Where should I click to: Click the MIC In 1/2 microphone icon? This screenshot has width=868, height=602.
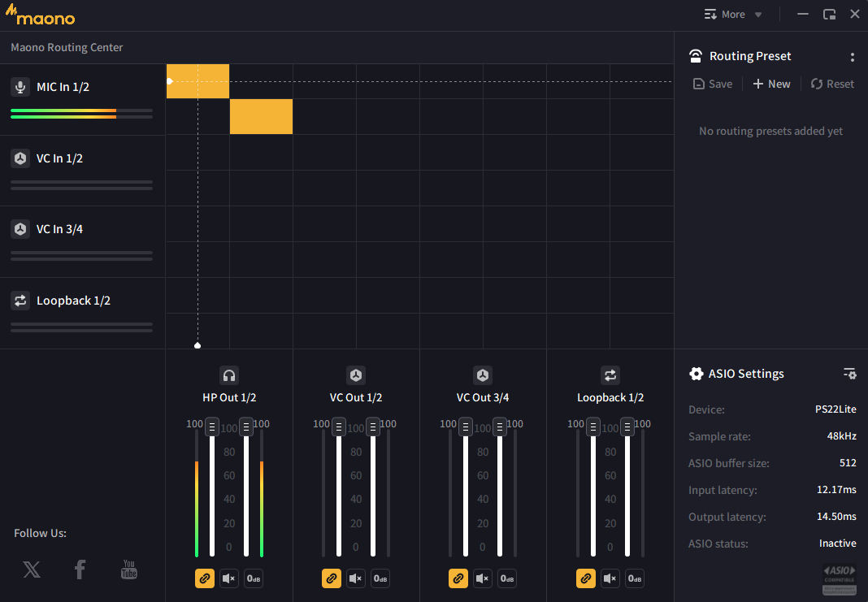[20, 87]
